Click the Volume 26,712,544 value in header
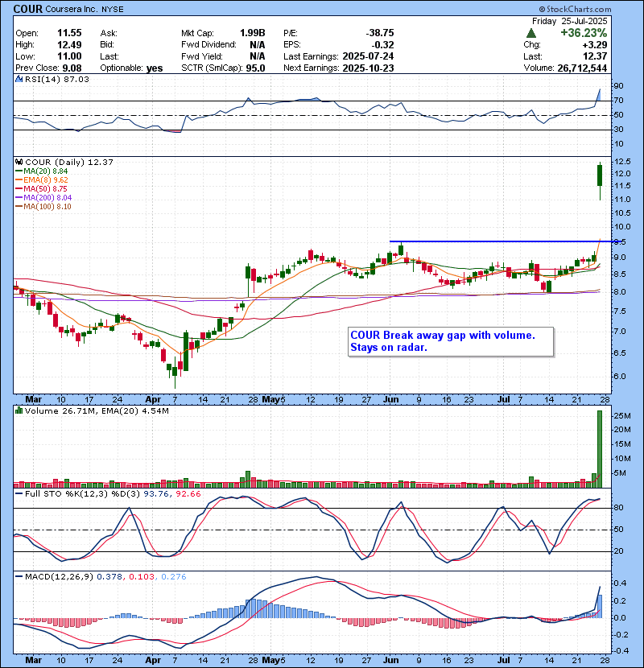 pos(582,68)
